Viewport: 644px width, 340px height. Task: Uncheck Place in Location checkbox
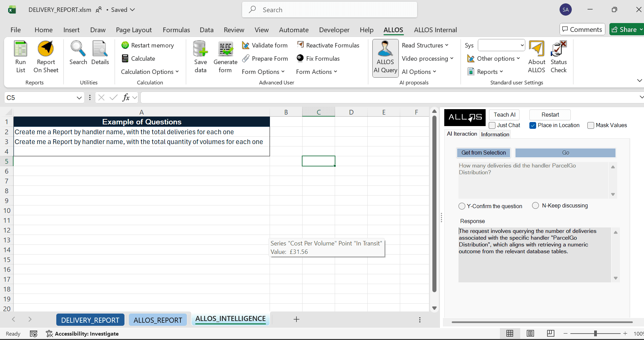533,125
